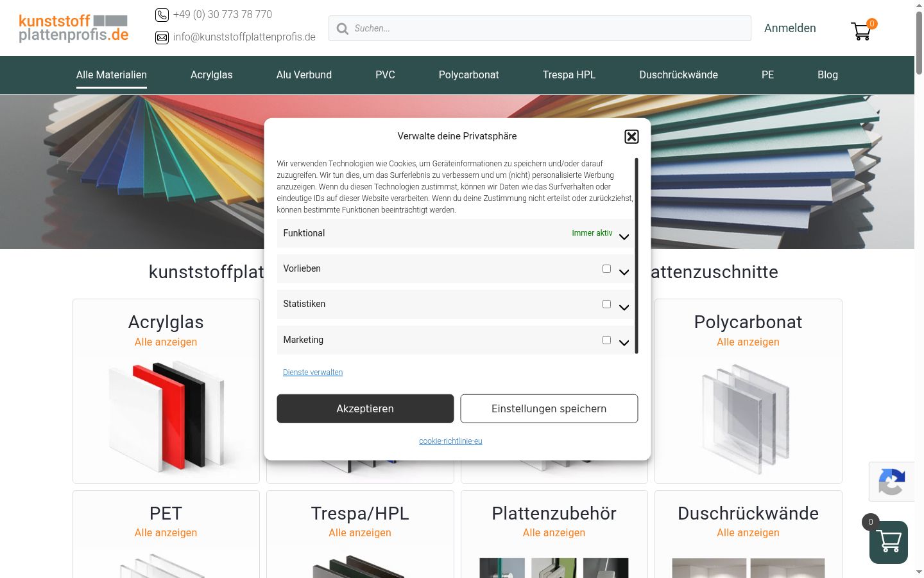
Task: Click Alle anzeigen under Polycarbonat
Action: coord(748,342)
